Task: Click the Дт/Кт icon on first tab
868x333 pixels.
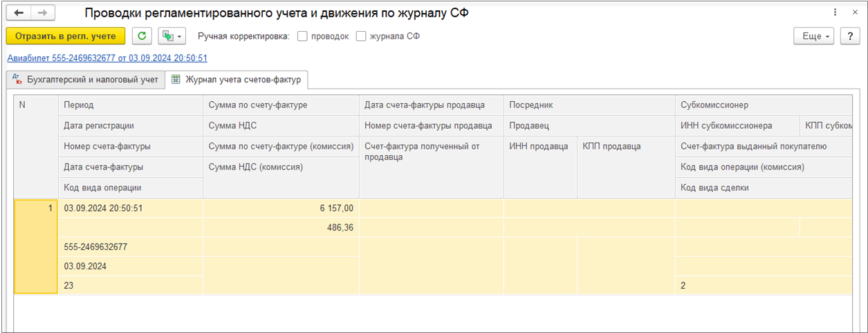Action: point(18,80)
